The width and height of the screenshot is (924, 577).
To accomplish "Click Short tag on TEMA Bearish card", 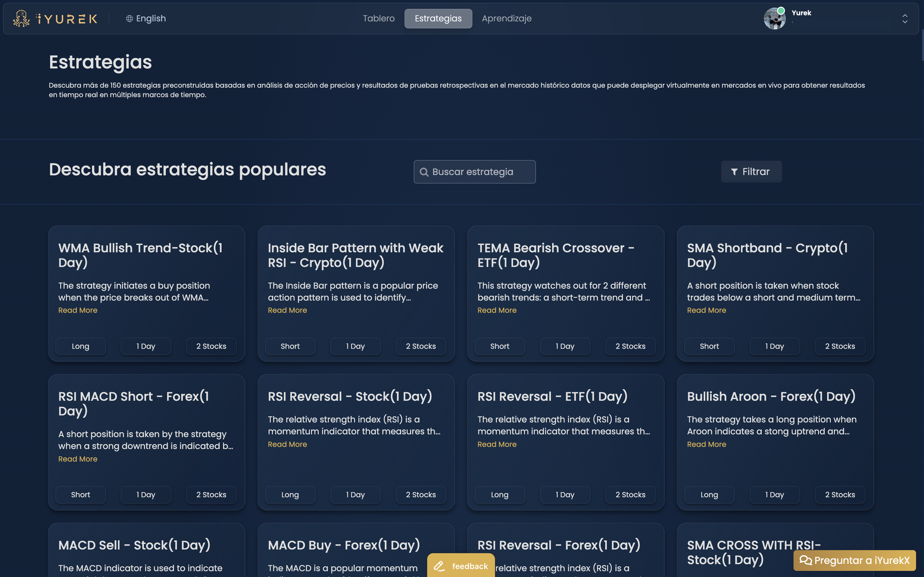I will coord(500,346).
